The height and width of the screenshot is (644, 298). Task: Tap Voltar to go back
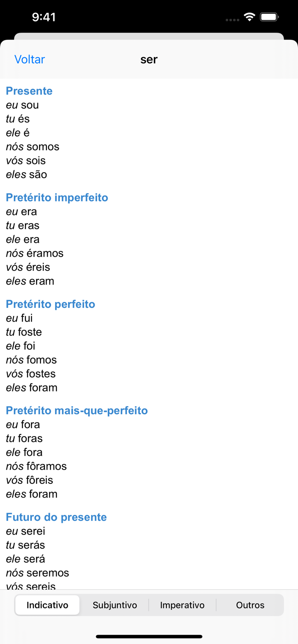29,59
